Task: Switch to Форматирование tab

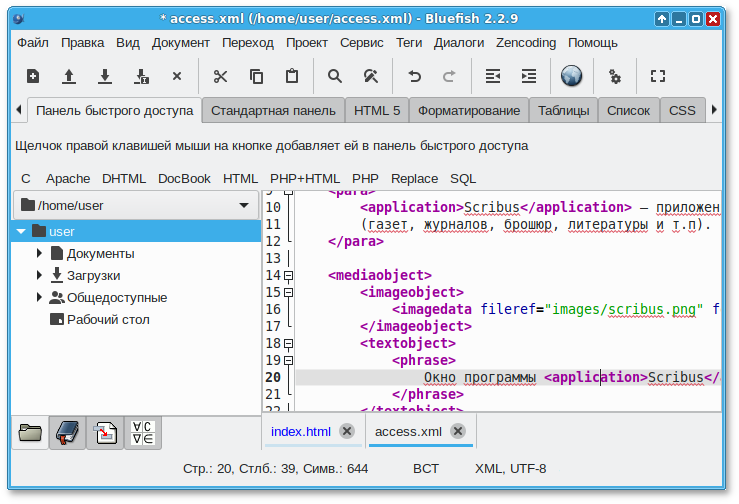Action: pyautogui.click(x=469, y=111)
